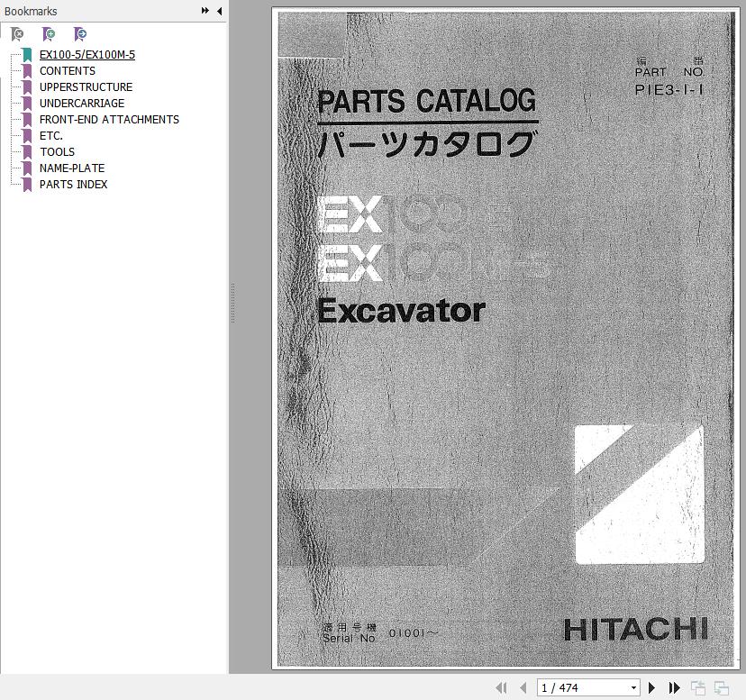
Task: Click the bookmark icon beside UNDERCARRIAGE
Action: (27, 104)
